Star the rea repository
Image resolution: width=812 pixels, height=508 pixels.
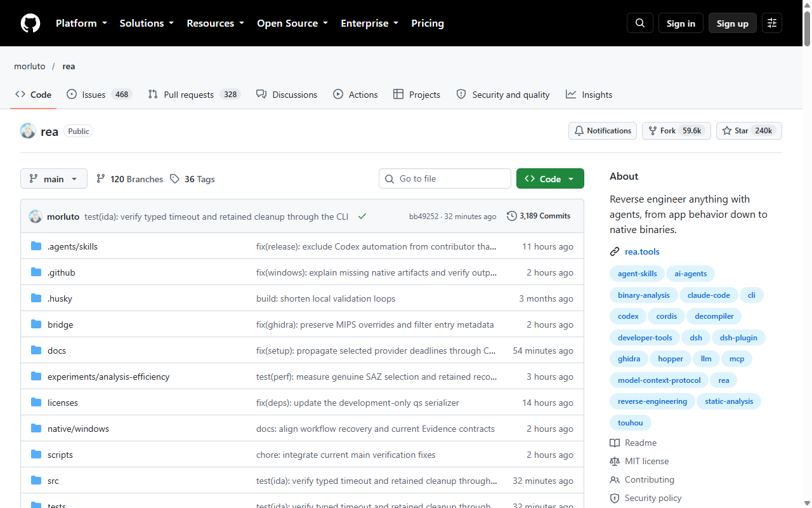tap(749, 131)
